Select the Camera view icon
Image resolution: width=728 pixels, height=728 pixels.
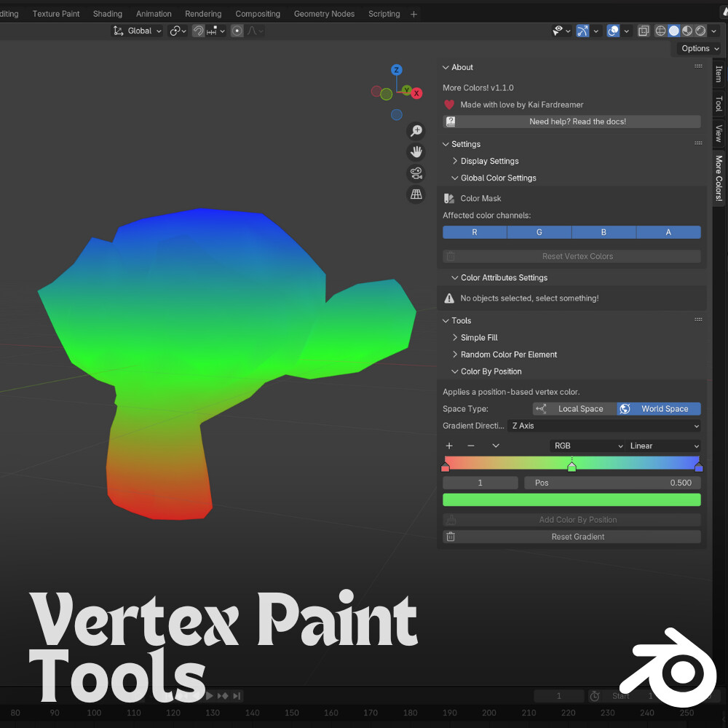(x=416, y=173)
